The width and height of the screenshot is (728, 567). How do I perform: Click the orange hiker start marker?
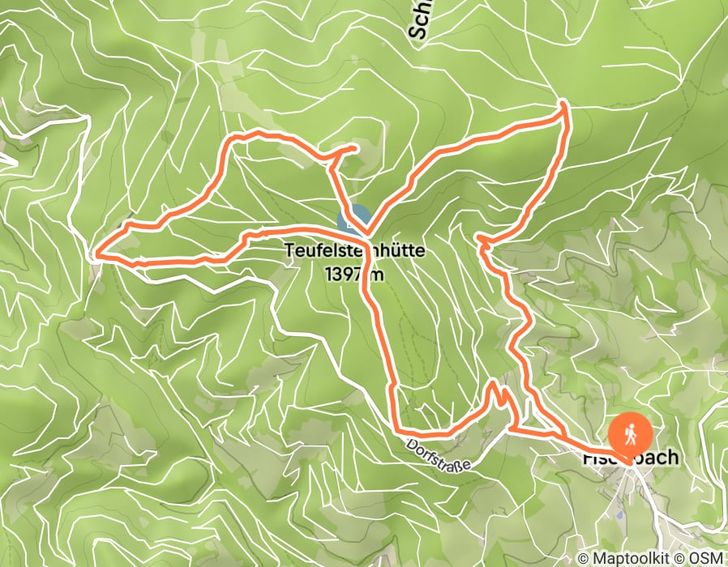[631, 435]
